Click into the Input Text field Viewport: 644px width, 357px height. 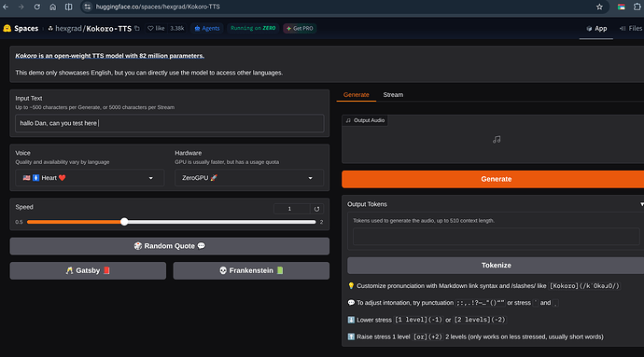pos(170,123)
